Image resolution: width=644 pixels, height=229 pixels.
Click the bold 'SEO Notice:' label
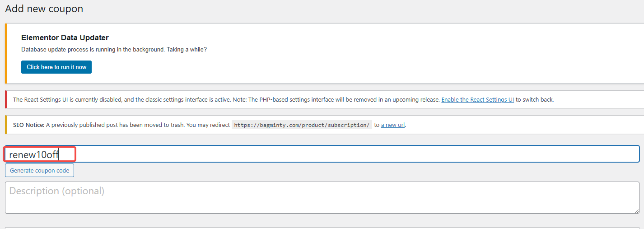[28, 125]
